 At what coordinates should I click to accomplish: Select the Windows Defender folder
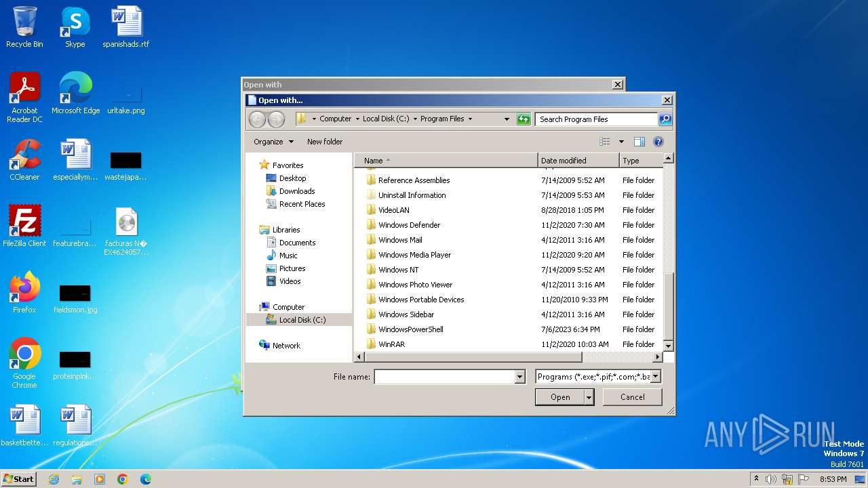tap(409, 225)
